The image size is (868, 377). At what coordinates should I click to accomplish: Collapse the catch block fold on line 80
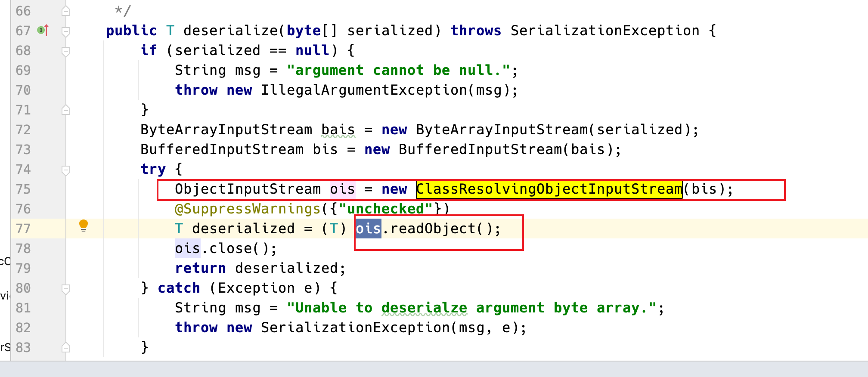(66, 289)
